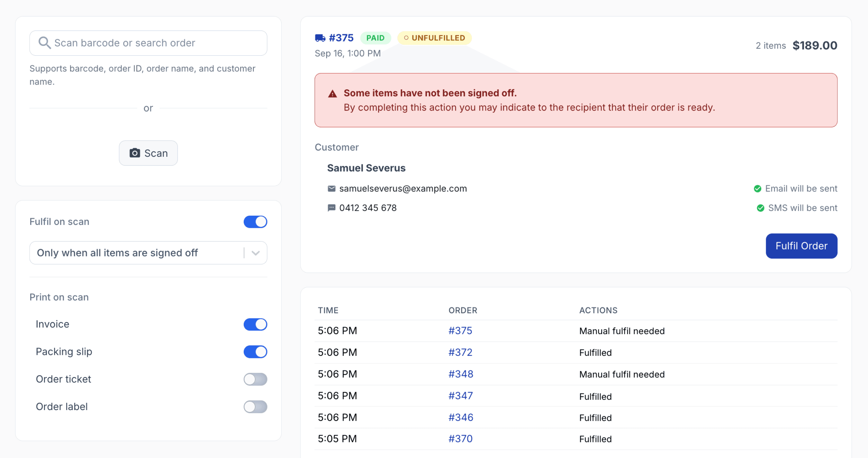Click the SMS bubble icon beside phone

click(x=331, y=208)
